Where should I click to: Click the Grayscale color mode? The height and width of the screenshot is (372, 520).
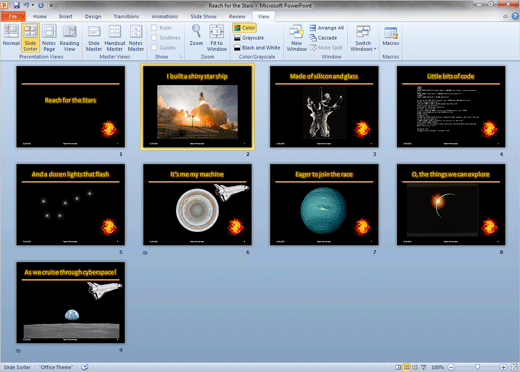coord(249,38)
